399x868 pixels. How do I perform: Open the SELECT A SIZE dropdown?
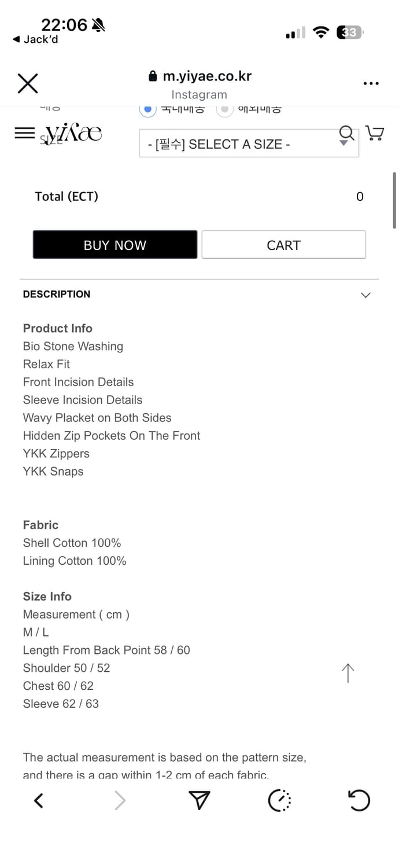(x=249, y=144)
